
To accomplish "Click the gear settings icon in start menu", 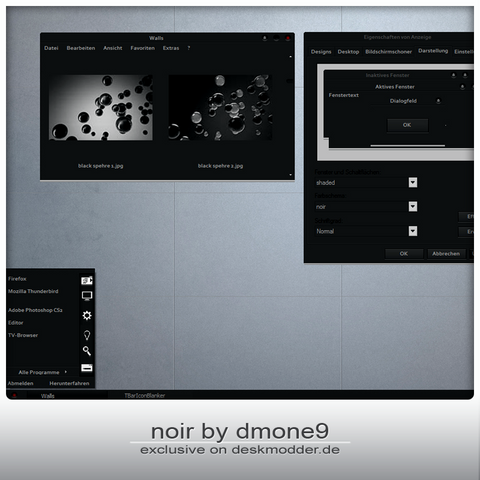I will point(87,315).
